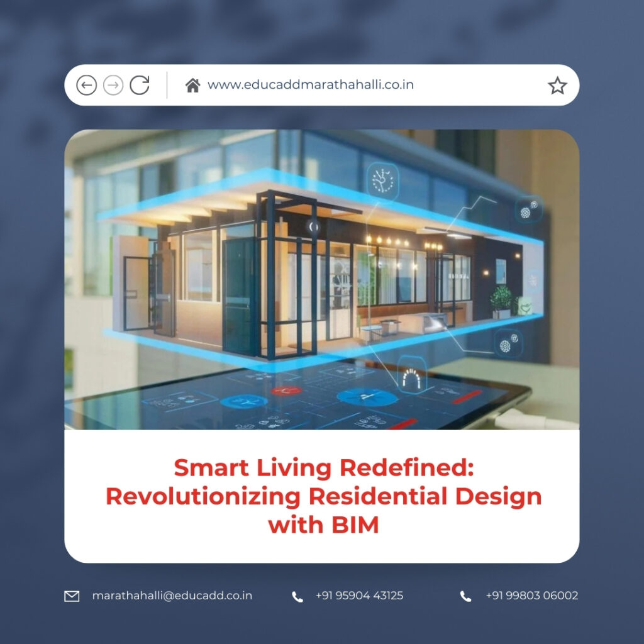
Task: Select the gear automation icon right of the building
Action: [x=527, y=209]
